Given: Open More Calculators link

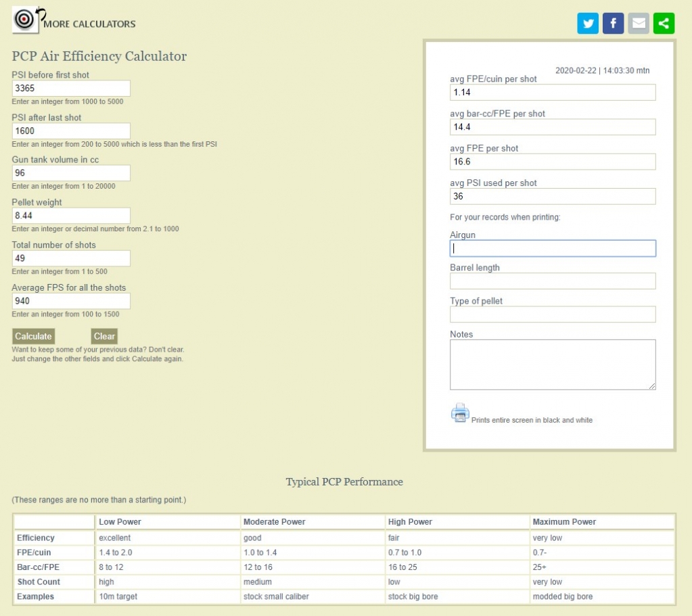Looking at the screenshot, I should [x=89, y=24].
